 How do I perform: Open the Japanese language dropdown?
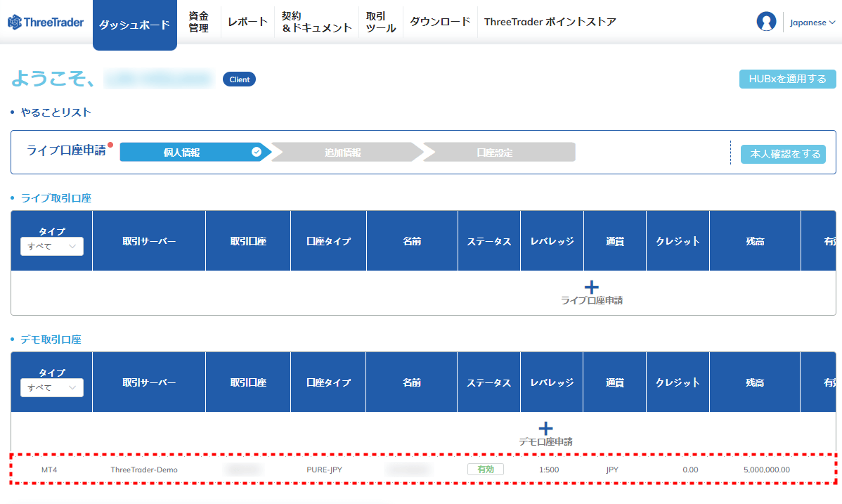(x=812, y=22)
